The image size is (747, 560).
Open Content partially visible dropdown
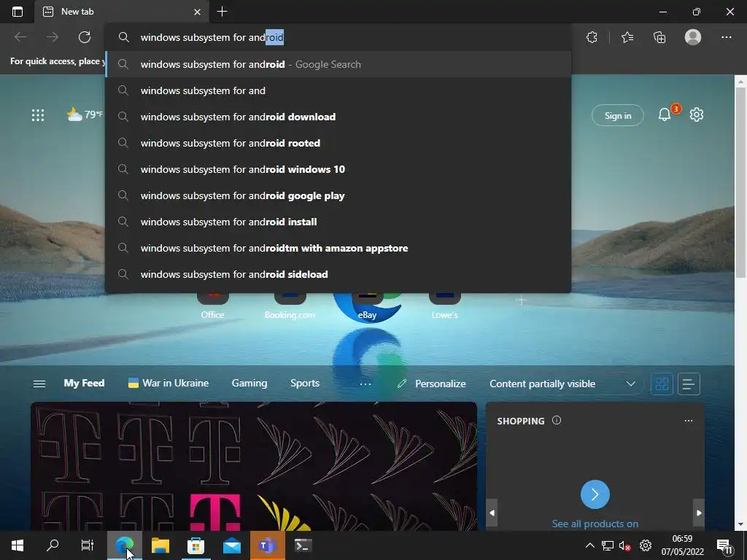562,384
